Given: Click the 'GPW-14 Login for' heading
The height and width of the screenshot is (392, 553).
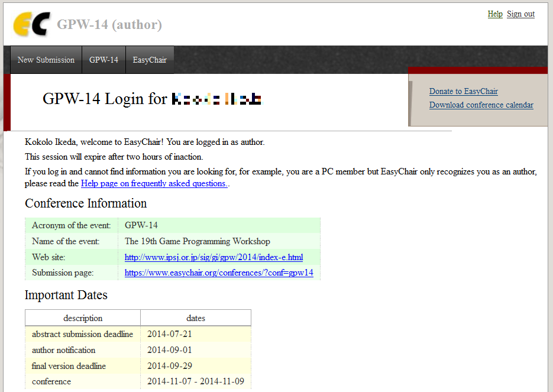Looking at the screenshot, I should 105,99.
